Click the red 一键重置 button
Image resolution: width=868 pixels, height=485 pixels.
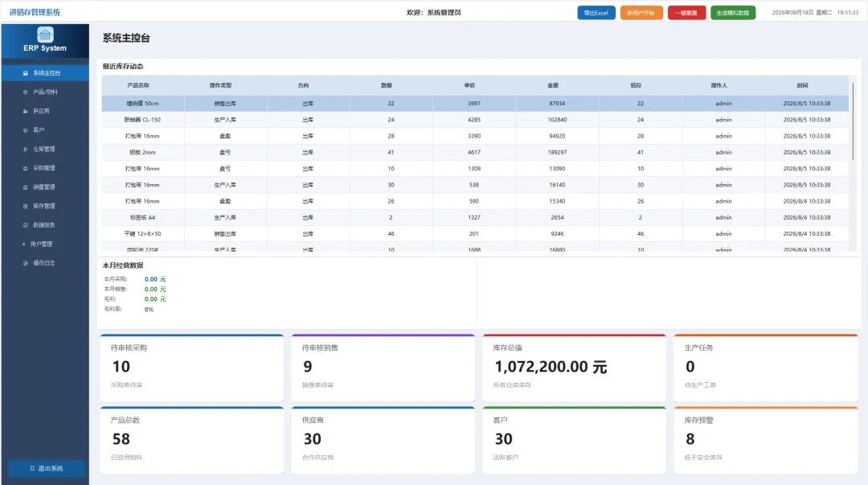point(686,13)
